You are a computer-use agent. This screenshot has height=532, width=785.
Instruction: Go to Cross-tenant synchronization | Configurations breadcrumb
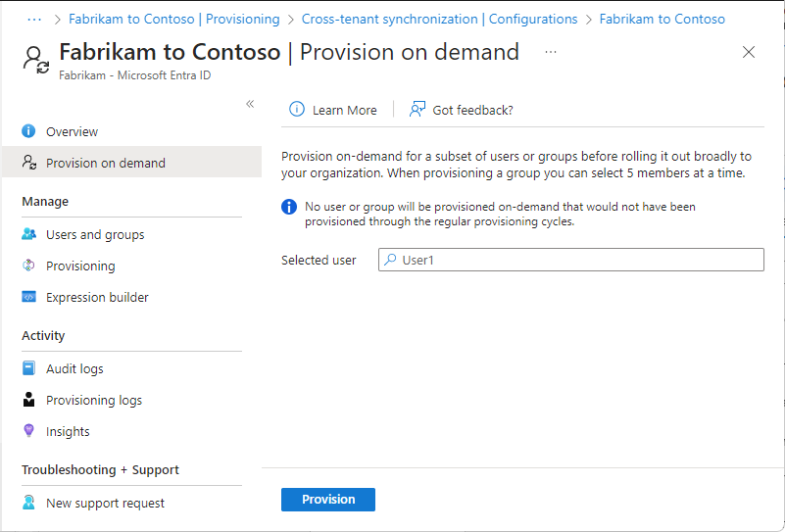[439, 19]
